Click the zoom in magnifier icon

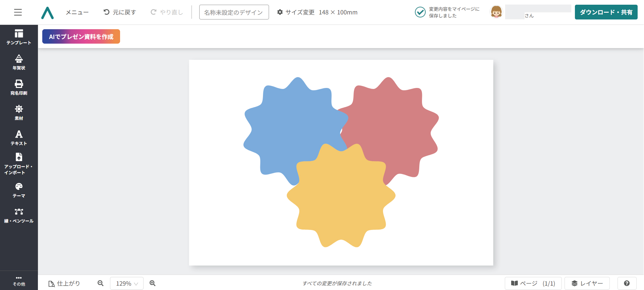click(153, 283)
